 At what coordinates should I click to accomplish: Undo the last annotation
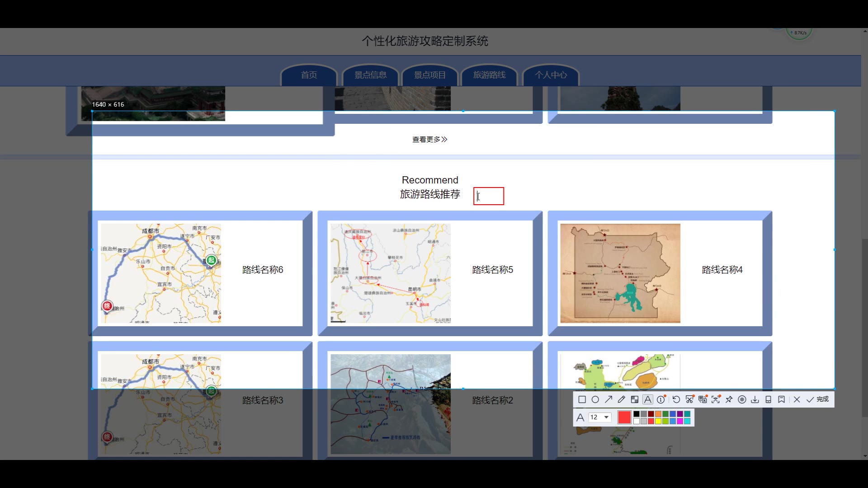coord(676,399)
